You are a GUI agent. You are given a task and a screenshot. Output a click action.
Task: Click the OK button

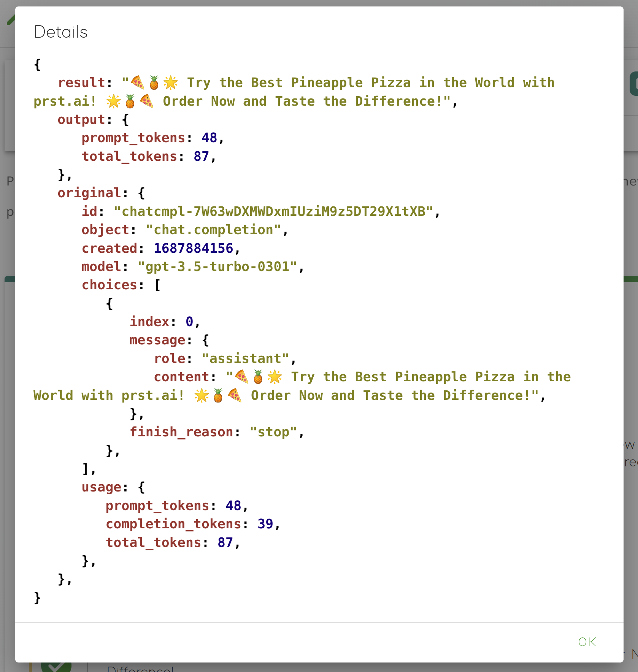pos(587,642)
